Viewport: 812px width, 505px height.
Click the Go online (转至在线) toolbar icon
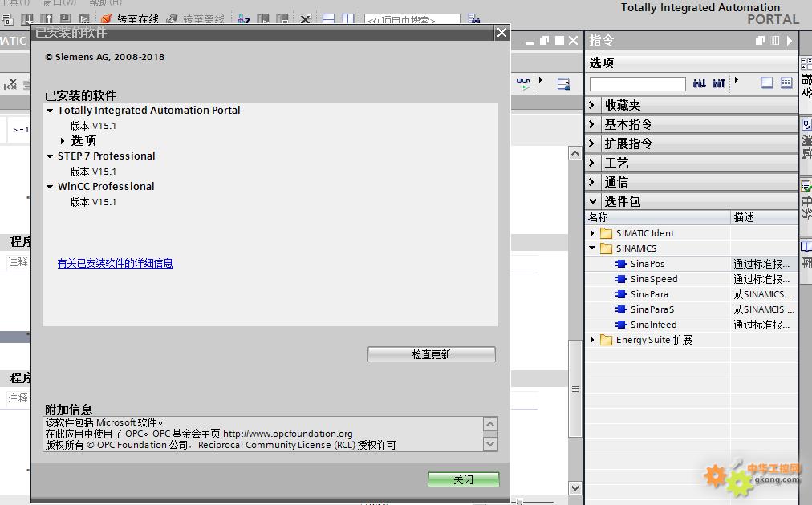pos(106,19)
